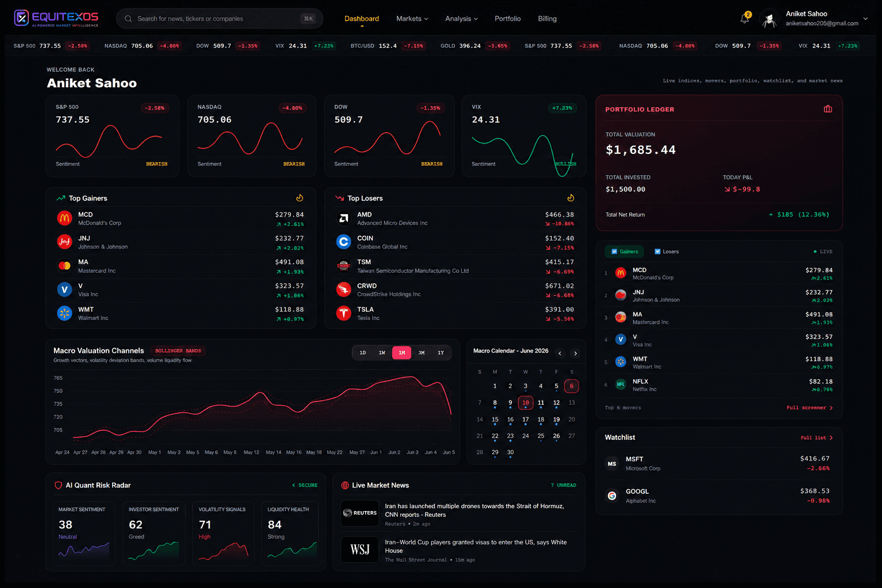Switch movers list to Losers
This screenshot has width=882, height=588.
667,252
